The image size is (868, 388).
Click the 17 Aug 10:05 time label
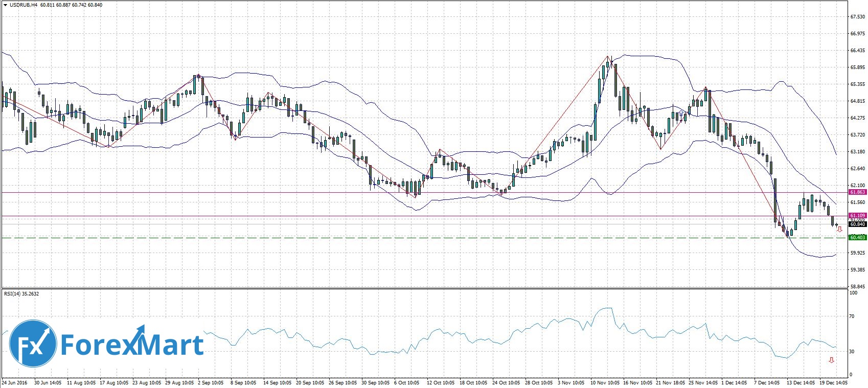[x=115, y=382]
